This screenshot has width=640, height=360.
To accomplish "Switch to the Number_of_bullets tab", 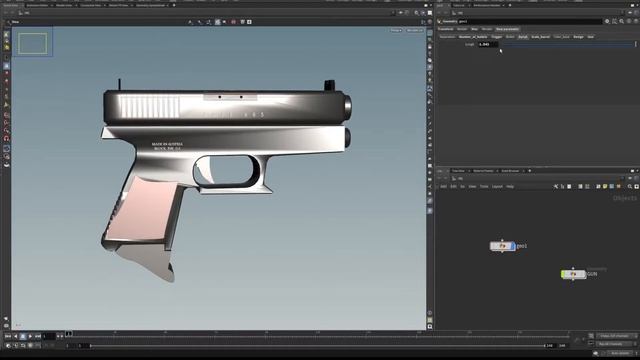I will (473, 37).
